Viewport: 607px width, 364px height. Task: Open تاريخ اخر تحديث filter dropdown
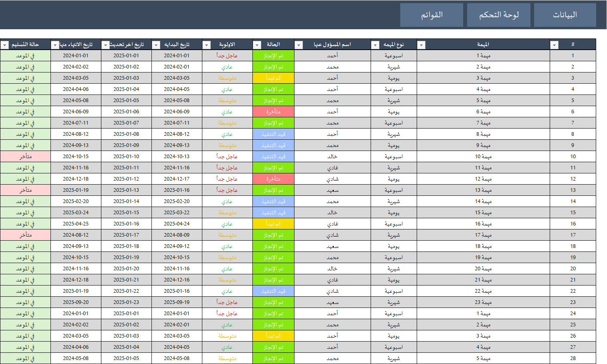(105, 45)
